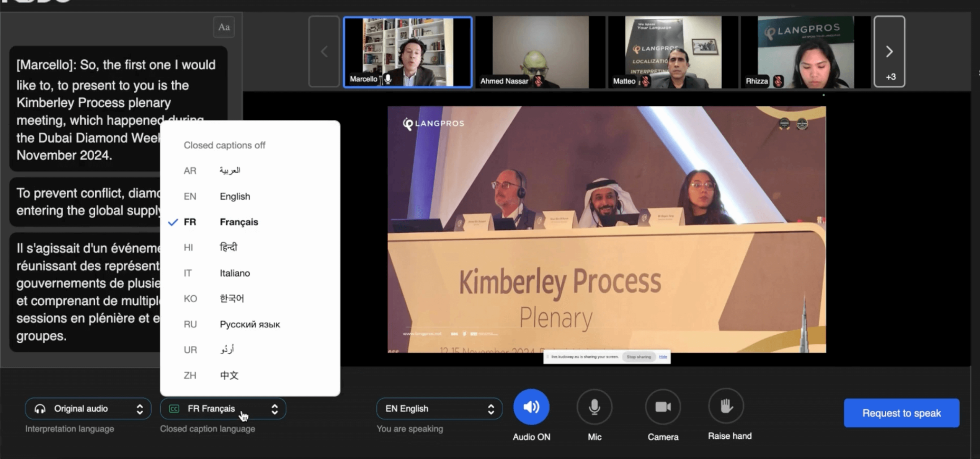Click Stop sharing in screen share bar
This screenshot has width=980, height=459.
coord(639,357)
